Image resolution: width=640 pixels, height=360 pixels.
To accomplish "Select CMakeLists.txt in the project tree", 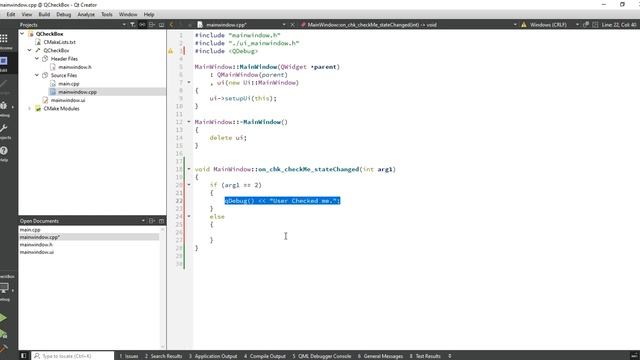I will point(60,42).
